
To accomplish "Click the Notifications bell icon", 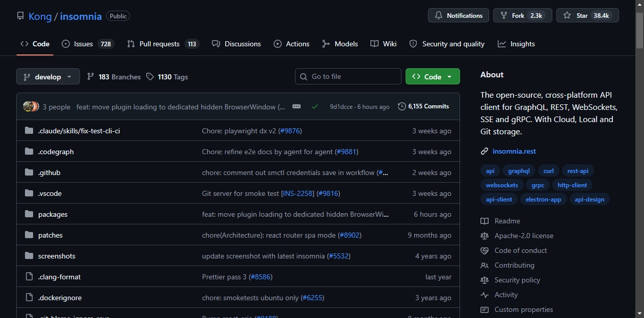I will (439, 16).
